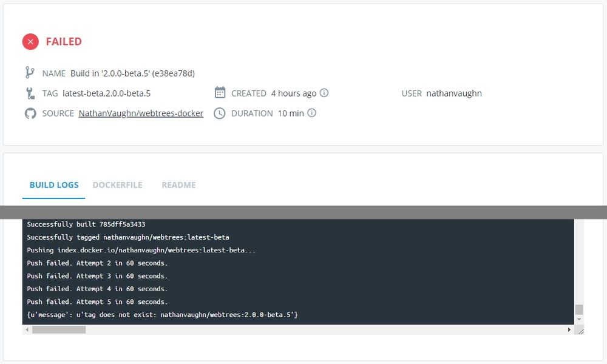This screenshot has width=607, height=364.
Task: Click the right arrow of log horizontal scrollbar
Action: tap(569, 329)
